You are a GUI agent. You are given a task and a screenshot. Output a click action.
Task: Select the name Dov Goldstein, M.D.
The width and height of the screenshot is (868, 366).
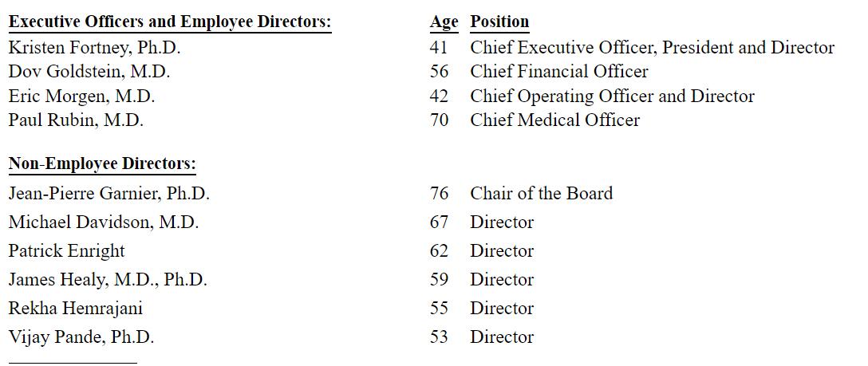pos(89,72)
